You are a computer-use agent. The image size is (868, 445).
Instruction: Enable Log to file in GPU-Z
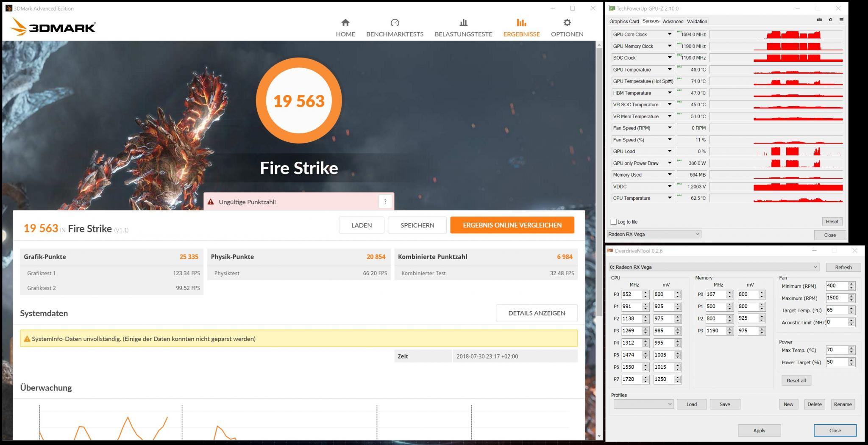tap(613, 222)
